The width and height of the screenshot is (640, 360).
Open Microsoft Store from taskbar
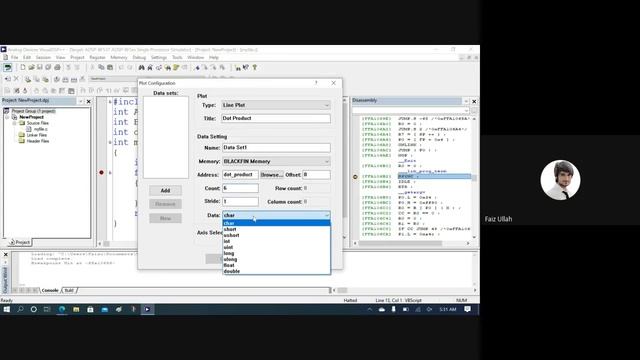point(90,309)
